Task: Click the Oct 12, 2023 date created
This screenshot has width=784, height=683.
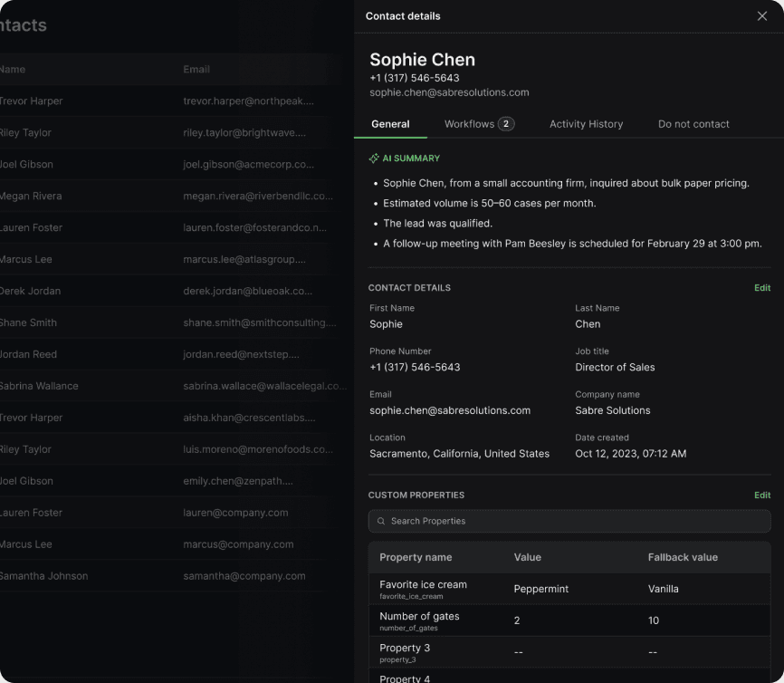Action: pyautogui.click(x=630, y=453)
